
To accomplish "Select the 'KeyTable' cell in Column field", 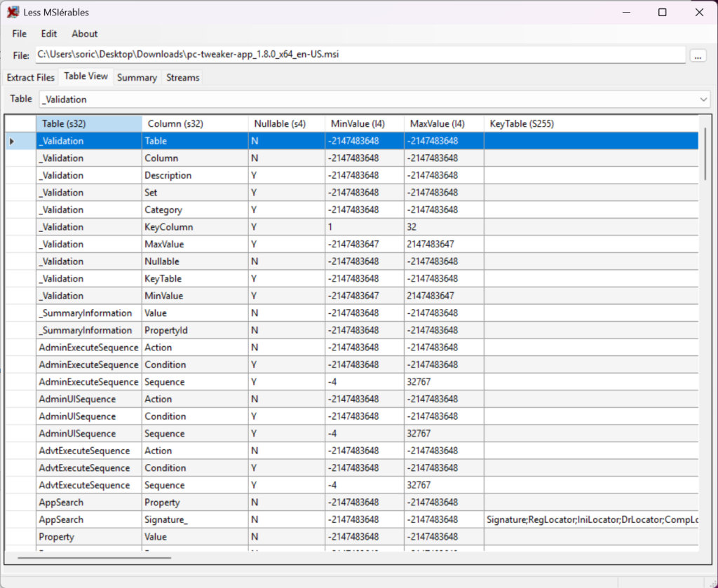I will (195, 279).
